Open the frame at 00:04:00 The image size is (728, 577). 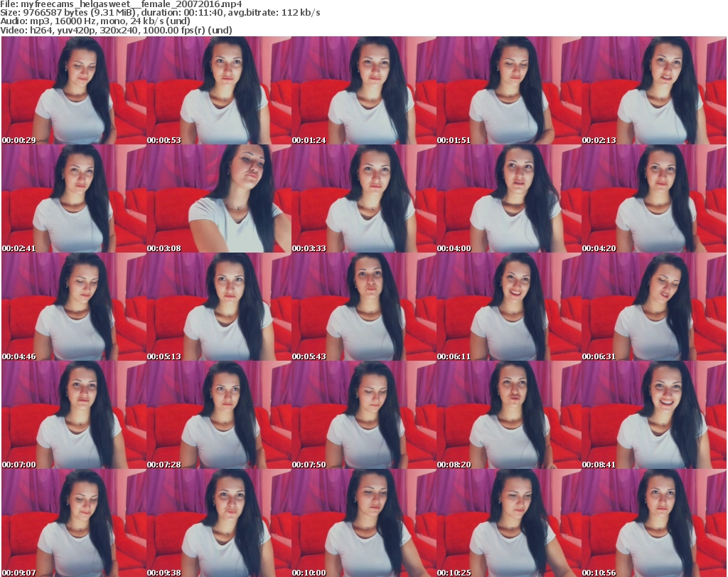(x=509, y=198)
